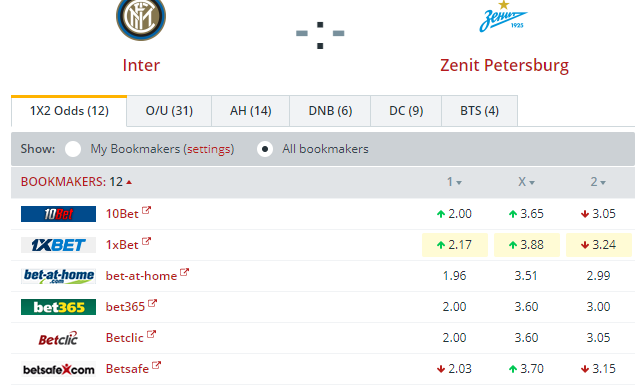Click the bet365 green logo
Screen dimensions: 641x388
(x=58, y=307)
